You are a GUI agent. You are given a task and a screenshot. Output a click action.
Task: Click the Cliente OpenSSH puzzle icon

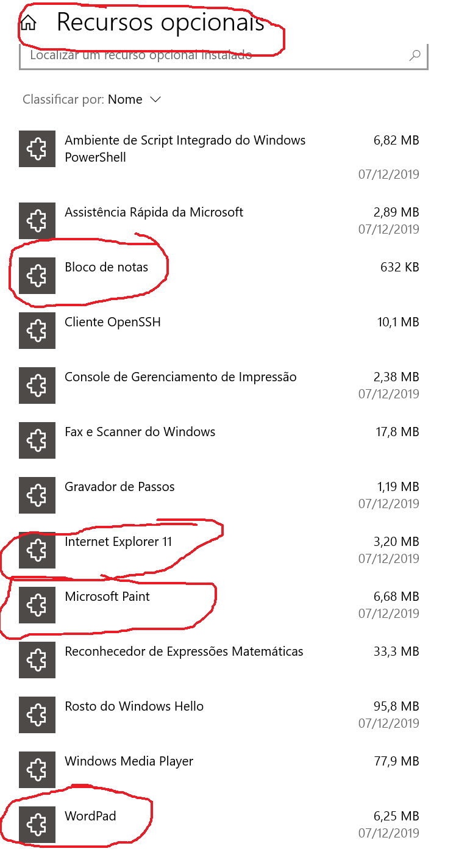coord(37,331)
